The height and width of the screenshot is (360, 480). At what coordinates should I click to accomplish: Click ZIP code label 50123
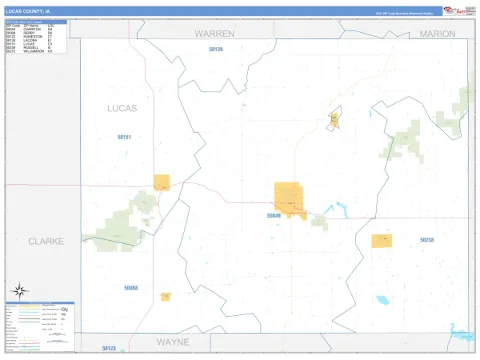click(109, 348)
